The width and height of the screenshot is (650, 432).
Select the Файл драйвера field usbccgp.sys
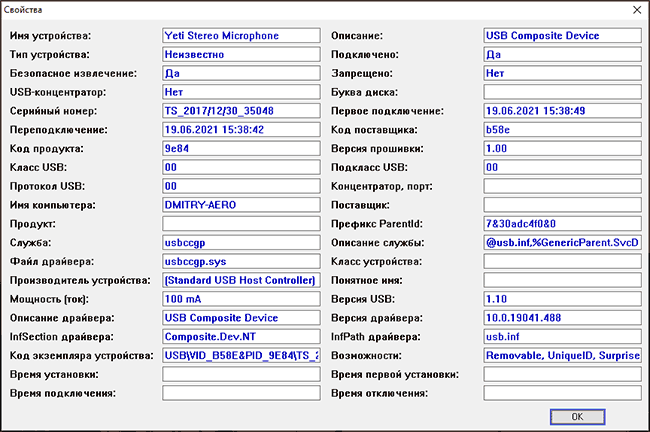[x=241, y=262]
